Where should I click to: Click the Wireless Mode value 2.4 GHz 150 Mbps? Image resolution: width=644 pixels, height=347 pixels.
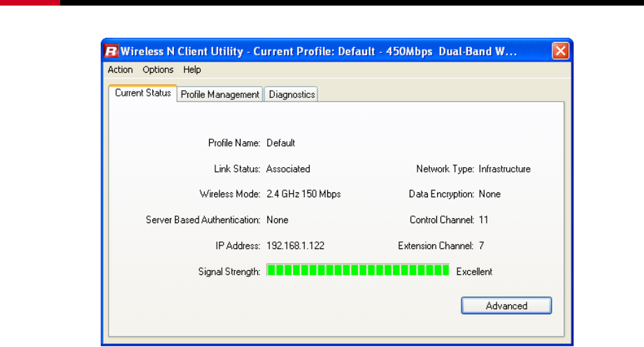303,194
